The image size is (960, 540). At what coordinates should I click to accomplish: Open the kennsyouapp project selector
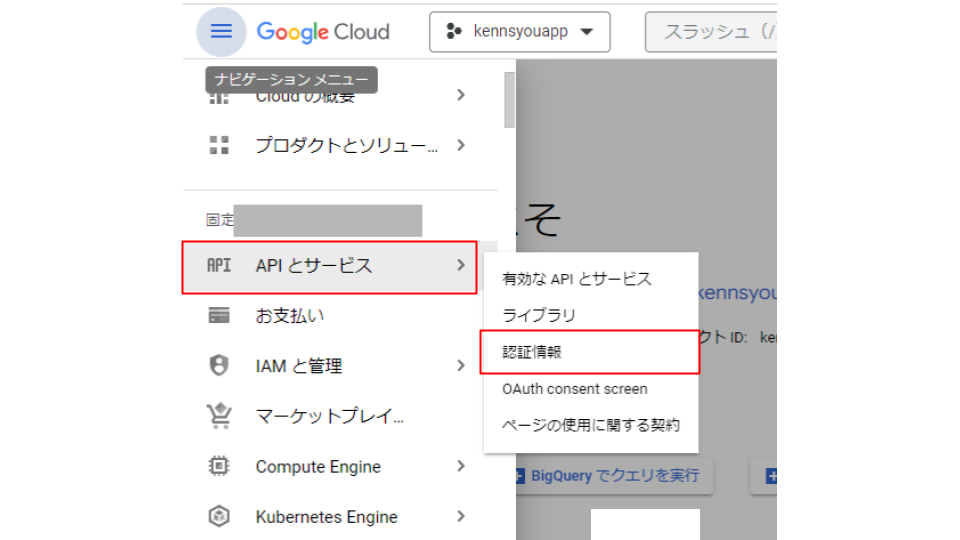[519, 32]
